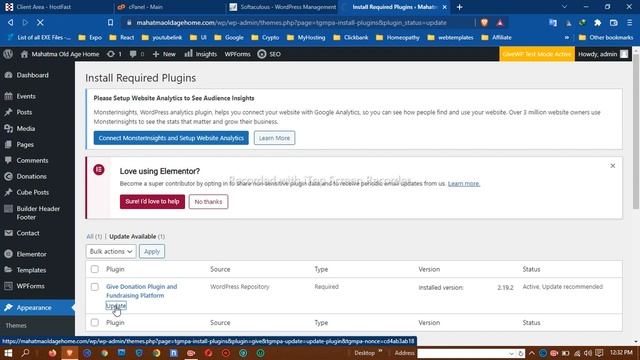This screenshot has width=640, height=360.
Task: Click Connect MonsterInsights and Setup Website Analytics
Action: click(x=171, y=138)
